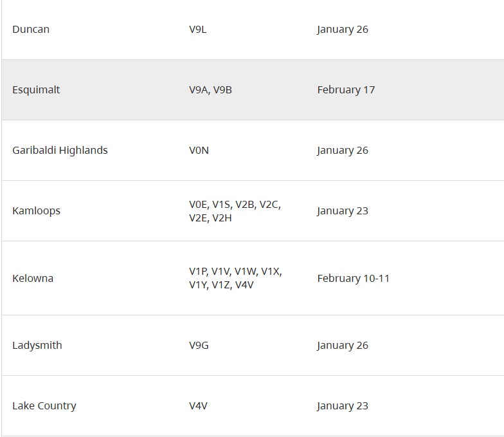Click the Lake Country V4V code

click(x=198, y=406)
